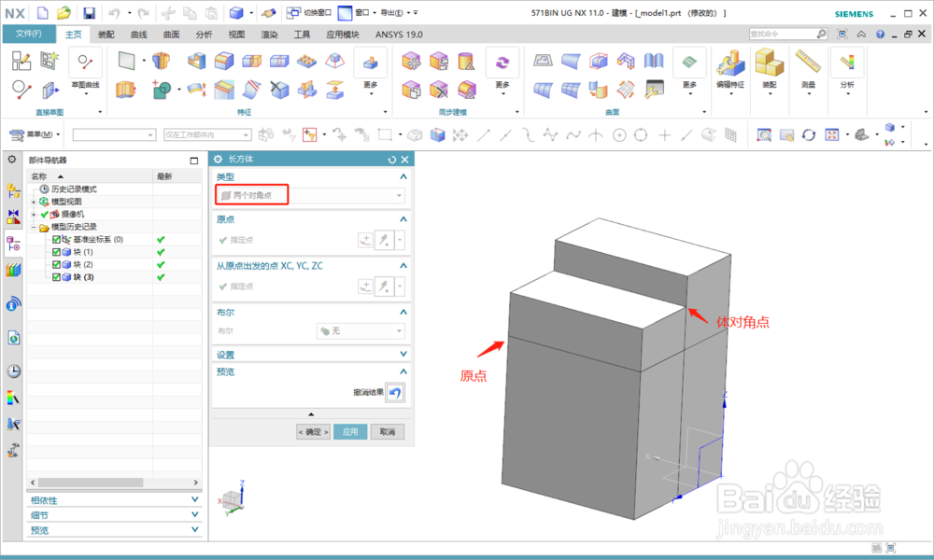Select the Extrude feature icon
934x560 pixels.
click(126, 90)
